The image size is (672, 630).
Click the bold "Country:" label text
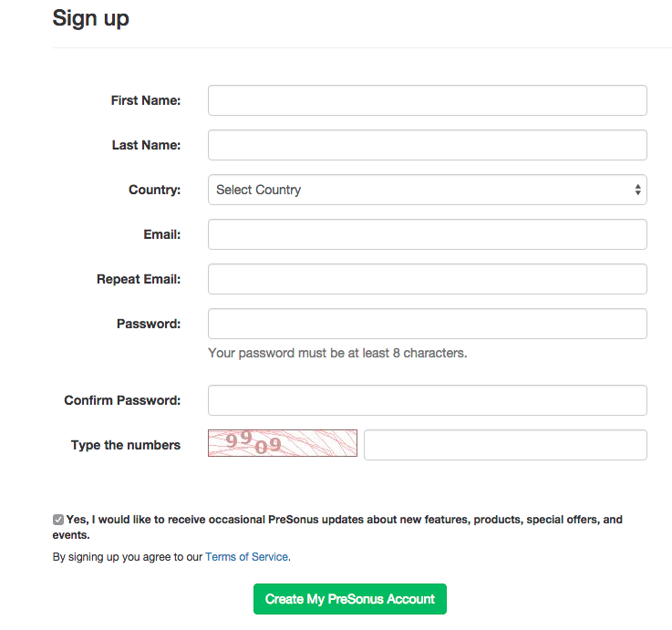click(155, 190)
